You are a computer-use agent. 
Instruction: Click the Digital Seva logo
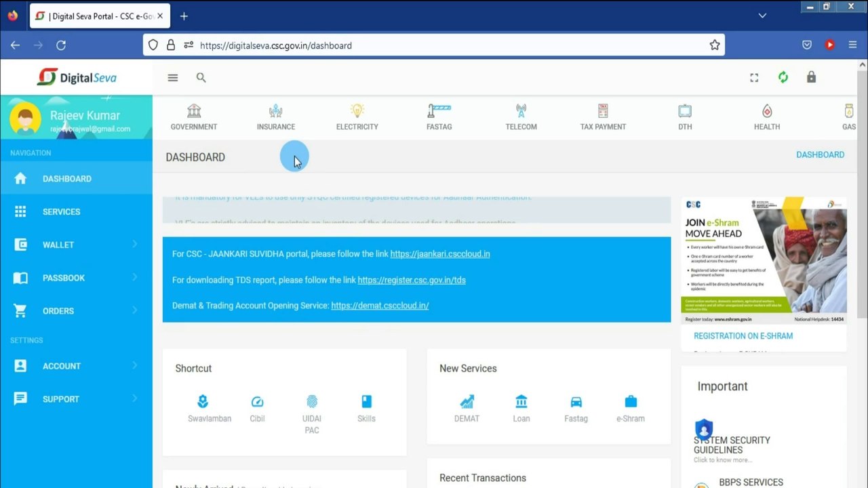pyautogui.click(x=77, y=77)
